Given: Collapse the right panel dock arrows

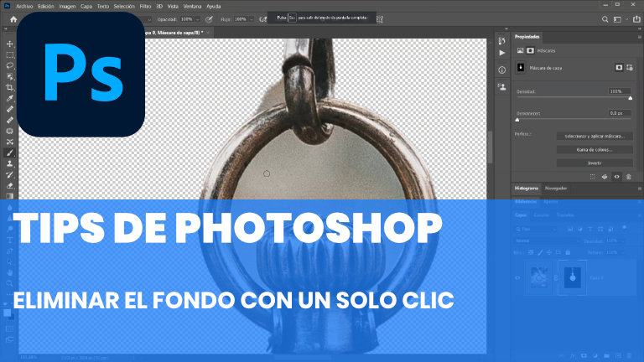Looking at the screenshot, I should coord(640,28).
